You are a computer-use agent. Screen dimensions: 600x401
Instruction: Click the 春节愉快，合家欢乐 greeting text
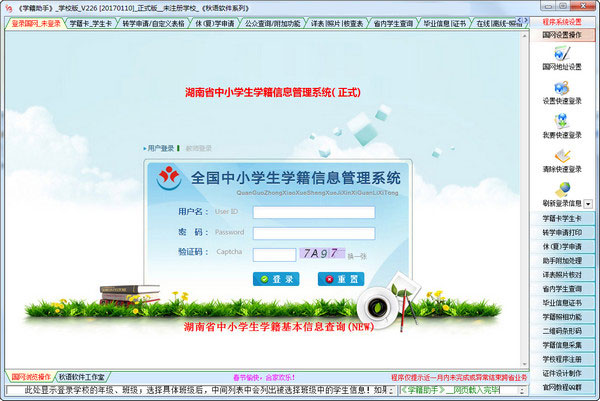coord(264,378)
